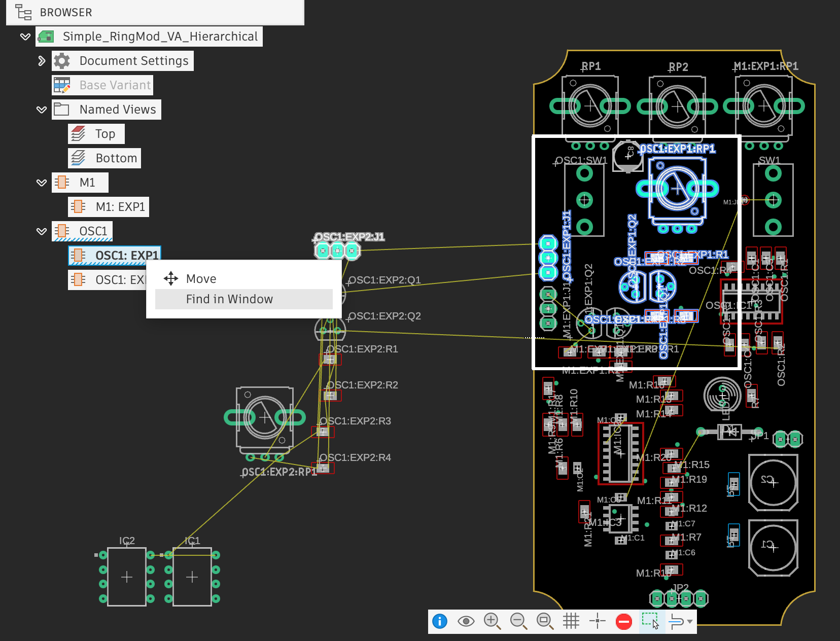Image resolution: width=840 pixels, height=641 pixels.
Task: Click the zoom to fit magnifier
Action: click(545, 621)
